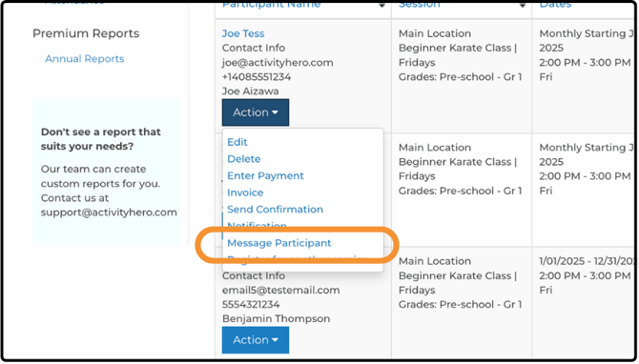639x364 pixels.
Task: Click joe@activityhero.com contact email text
Action: coord(278,62)
